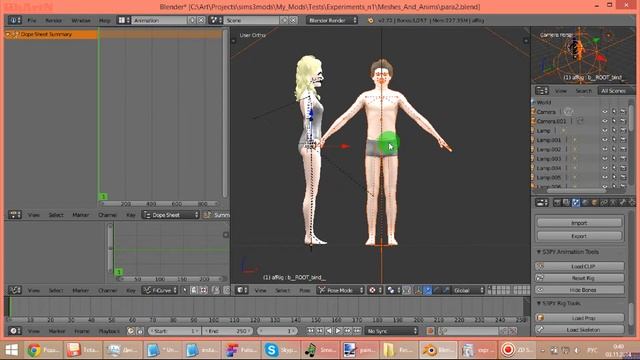Viewport: 640px width, 360px height.
Task: Click the Load CLIP button
Action: tap(579, 266)
